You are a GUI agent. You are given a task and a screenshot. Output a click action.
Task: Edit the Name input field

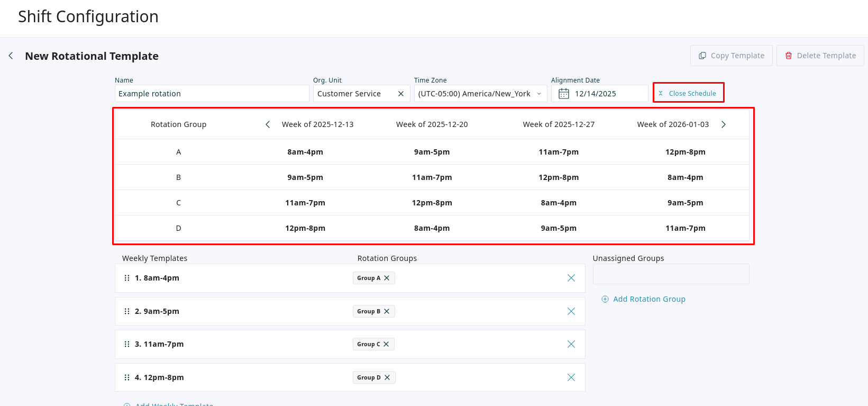point(212,94)
